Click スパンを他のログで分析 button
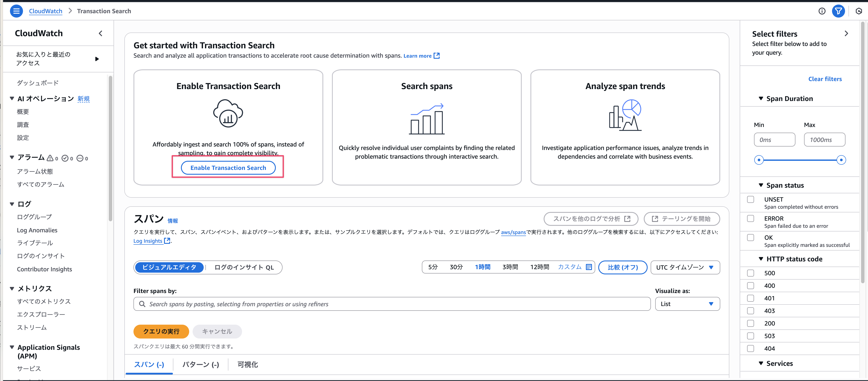 coord(591,219)
